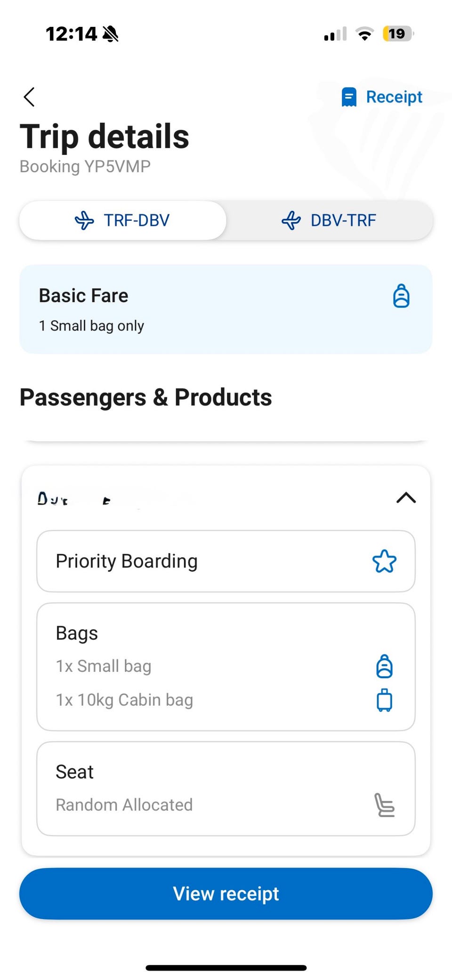Screen dimensions: 452x980
Task: Tap the Priority Boarding star icon
Action: (384, 561)
